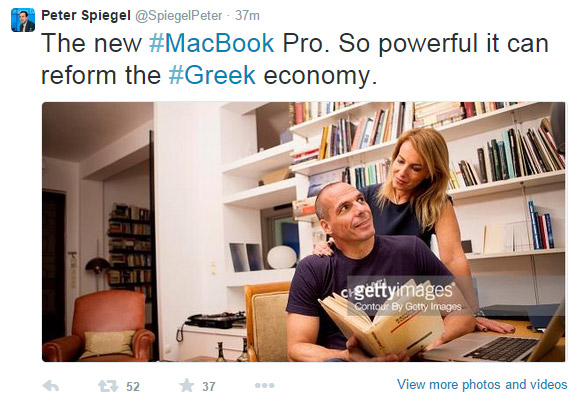Open Peter Spiegel's profile avatar
The height and width of the screenshot is (407, 577).
pyautogui.click(x=23, y=20)
